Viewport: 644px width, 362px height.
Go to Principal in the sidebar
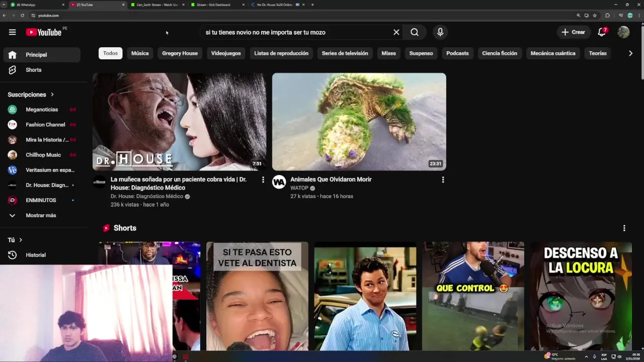(42, 55)
